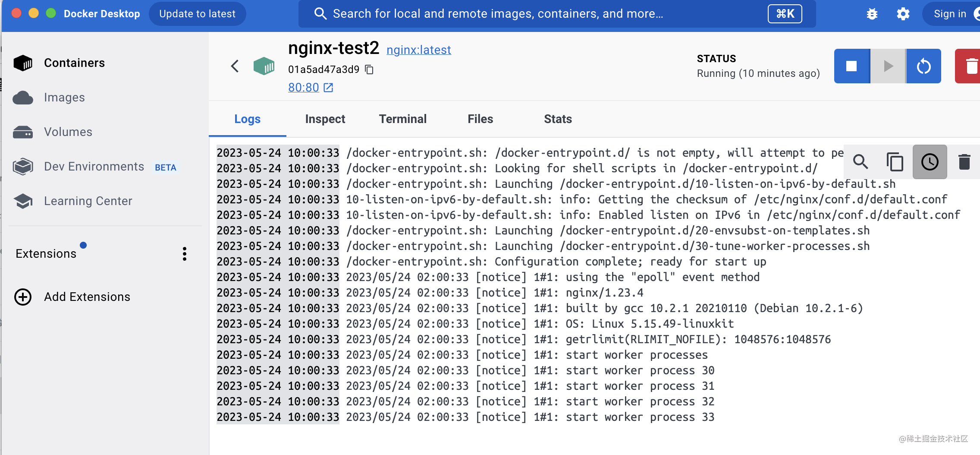Focus the global search bar

pyautogui.click(x=518, y=13)
